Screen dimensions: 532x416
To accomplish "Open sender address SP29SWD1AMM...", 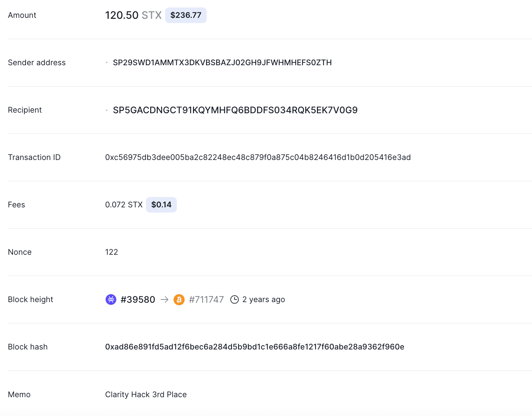I will click(222, 63).
